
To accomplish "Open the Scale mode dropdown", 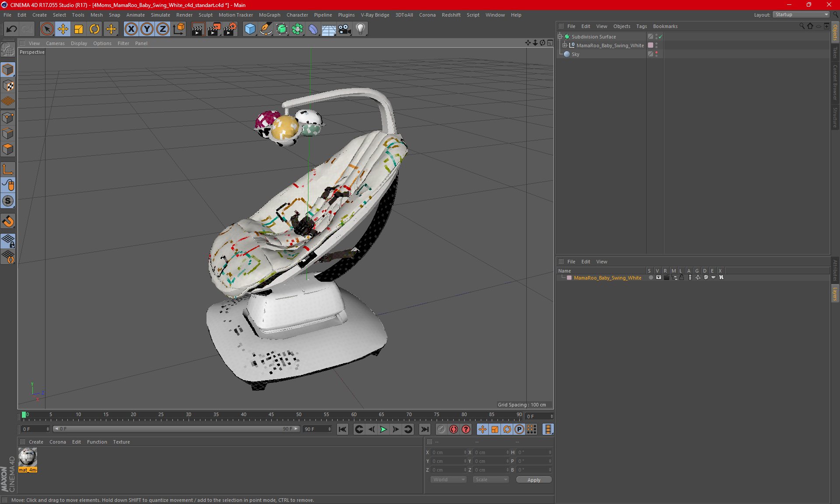I will (491, 479).
